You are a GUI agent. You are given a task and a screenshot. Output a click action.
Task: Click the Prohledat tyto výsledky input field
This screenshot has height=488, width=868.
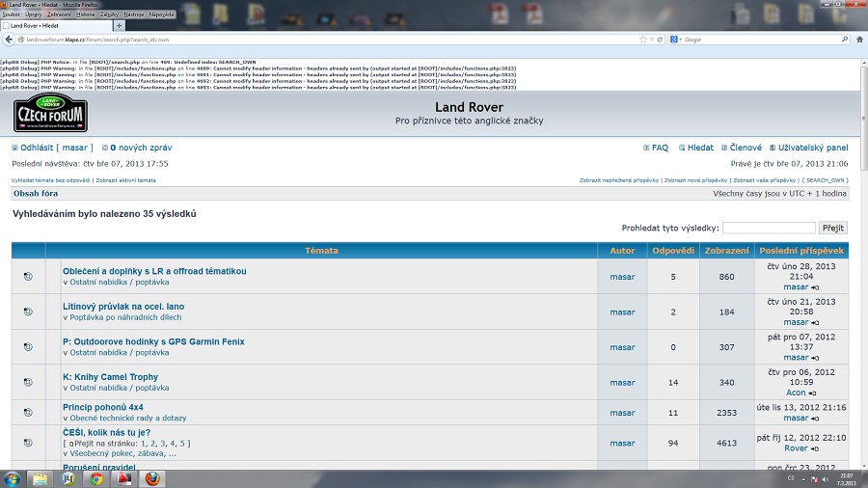(x=768, y=229)
